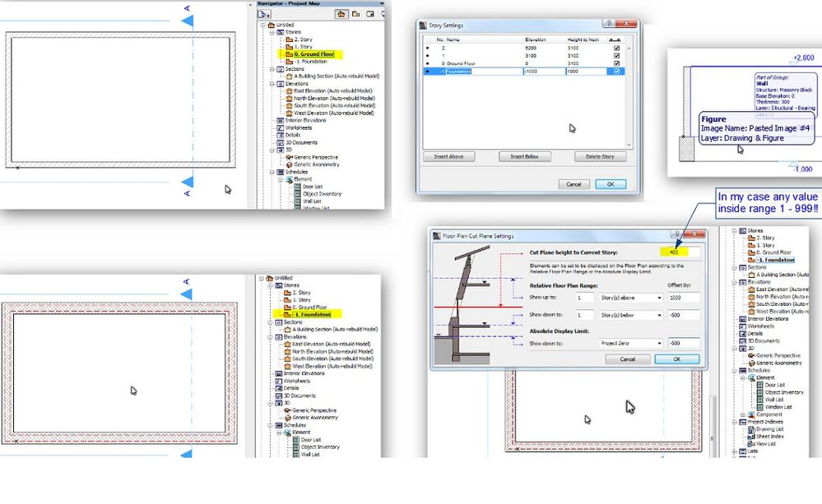
Task: Click Object Inventory icon in titled Project Map navigator
Action: [298, 194]
